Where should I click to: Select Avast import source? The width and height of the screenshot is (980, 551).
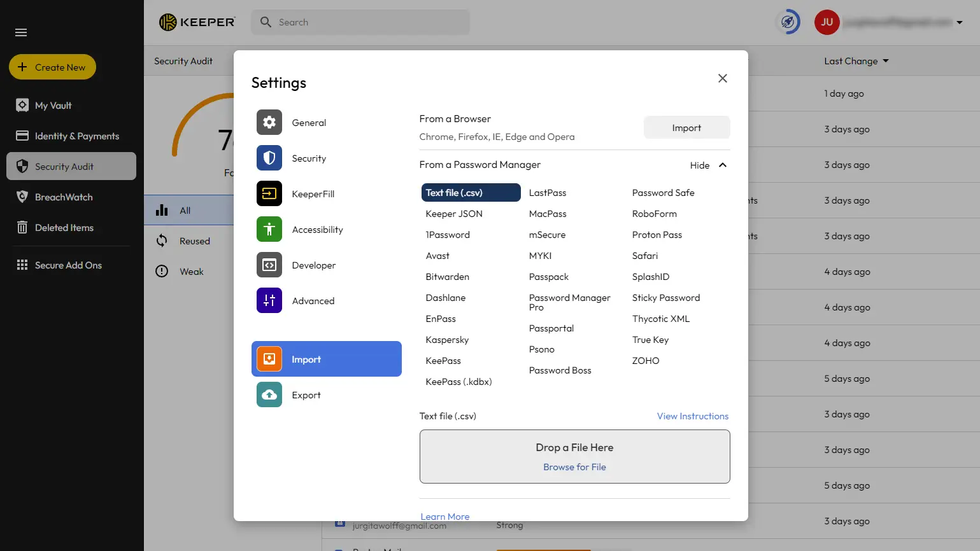(437, 256)
